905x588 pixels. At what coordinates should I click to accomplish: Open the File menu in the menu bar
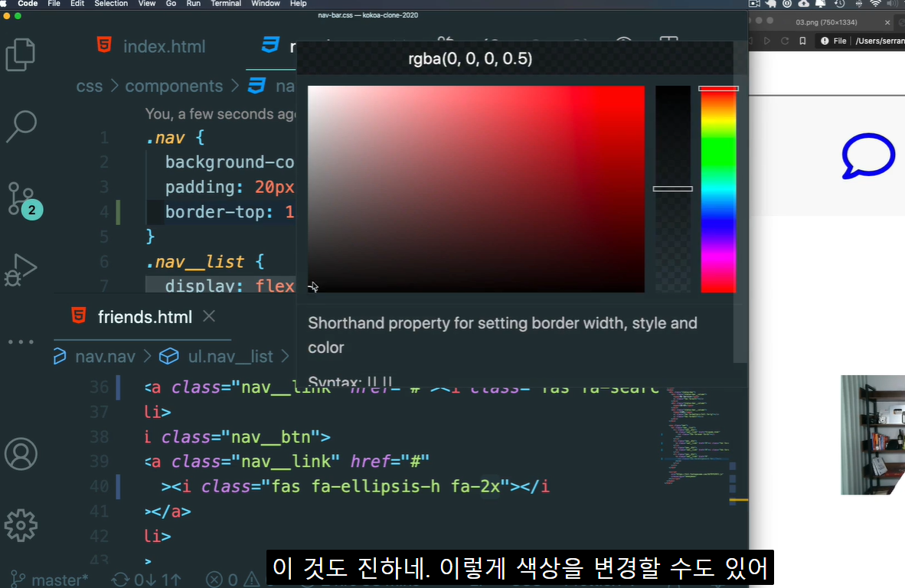(54, 4)
